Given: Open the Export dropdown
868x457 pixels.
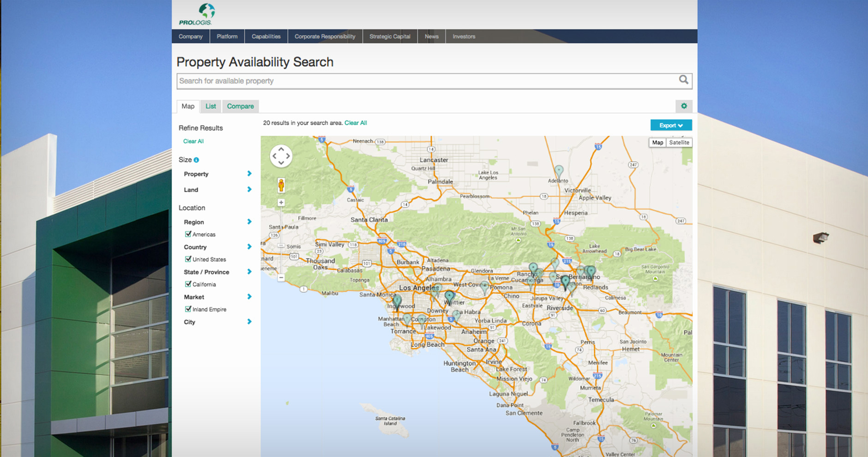Looking at the screenshot, I should point(671,125).
